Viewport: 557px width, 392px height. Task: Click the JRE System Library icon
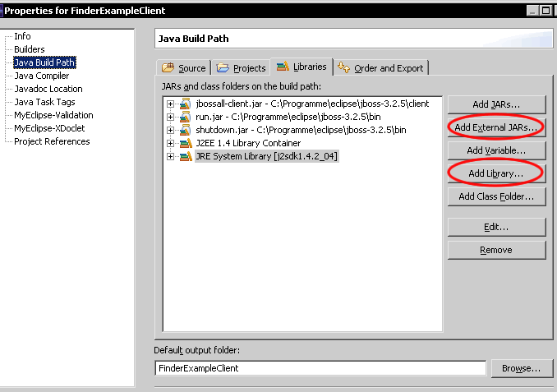pyautogui.click(x=185, y=156)
